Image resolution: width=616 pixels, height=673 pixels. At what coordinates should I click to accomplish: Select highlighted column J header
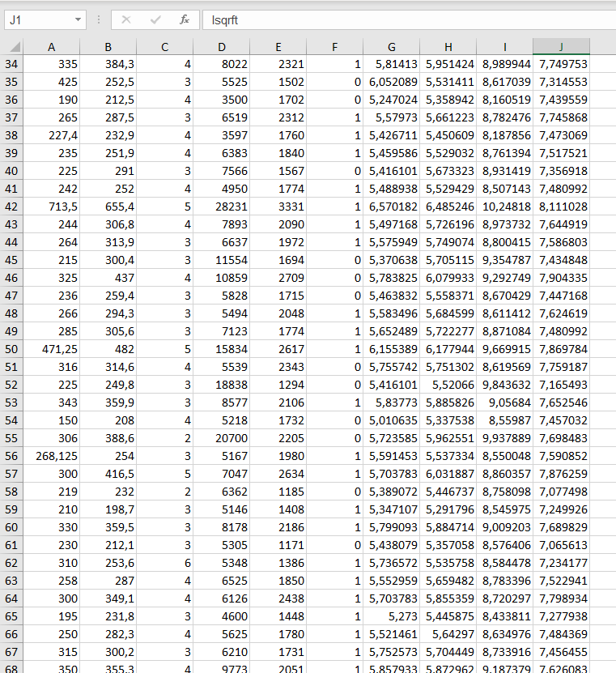coord(561,47)
